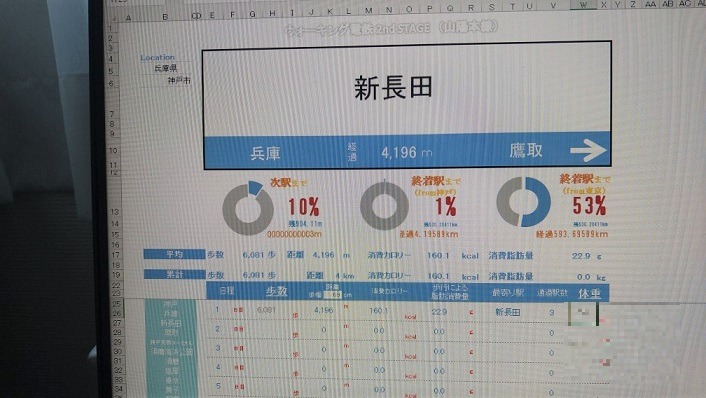Viewport: 706px width, 398px height.
Task: Select column W header
Action: coord(583,5)
